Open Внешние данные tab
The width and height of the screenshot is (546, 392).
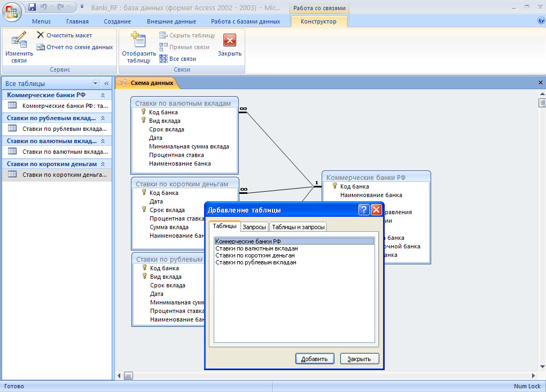[171, 21]
